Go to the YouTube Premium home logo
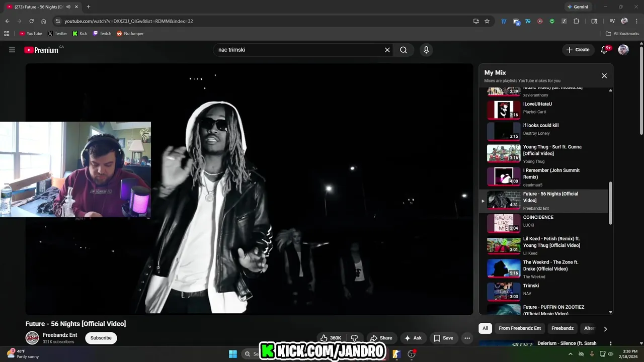The image size is (644, 362). 41,50
